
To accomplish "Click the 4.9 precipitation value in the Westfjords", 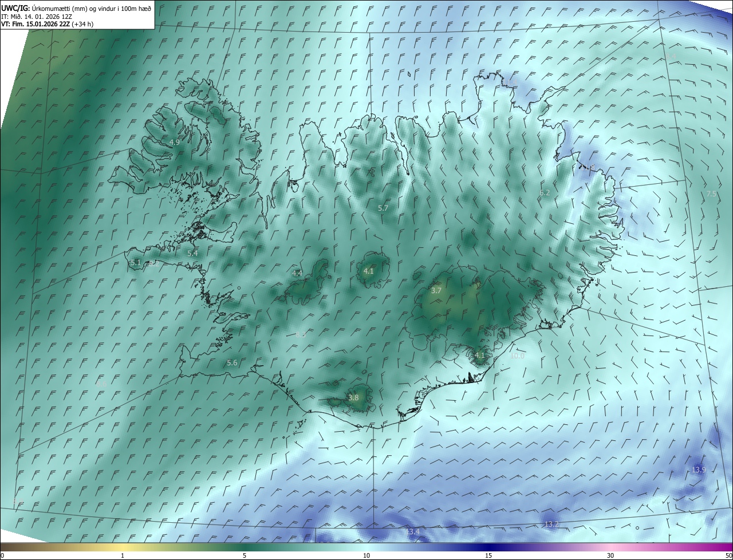I will [x=175, y=142].
